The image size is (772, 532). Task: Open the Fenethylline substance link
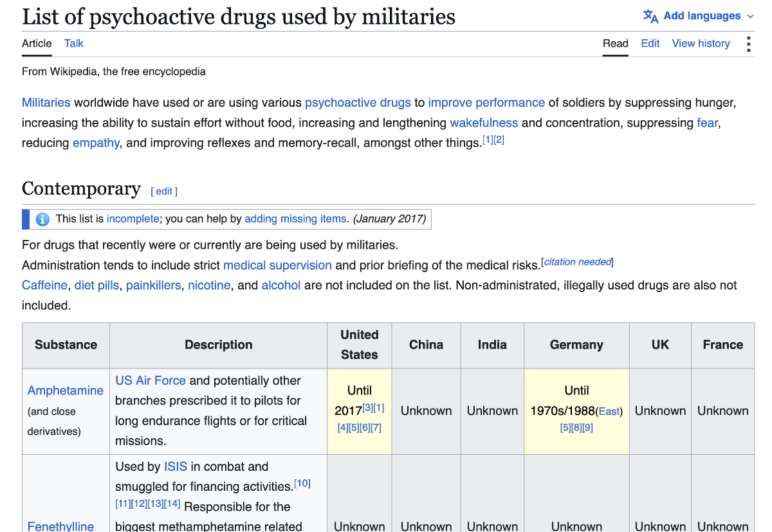(x=60, y=526)
